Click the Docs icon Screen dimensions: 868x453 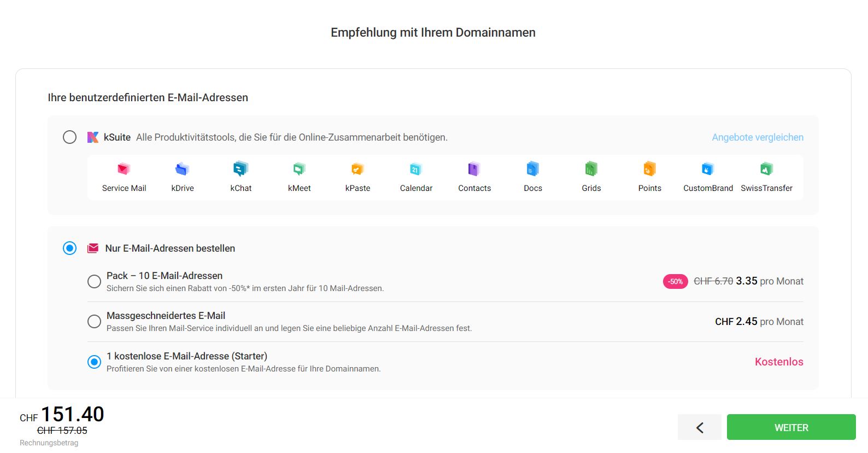point(533,169)
